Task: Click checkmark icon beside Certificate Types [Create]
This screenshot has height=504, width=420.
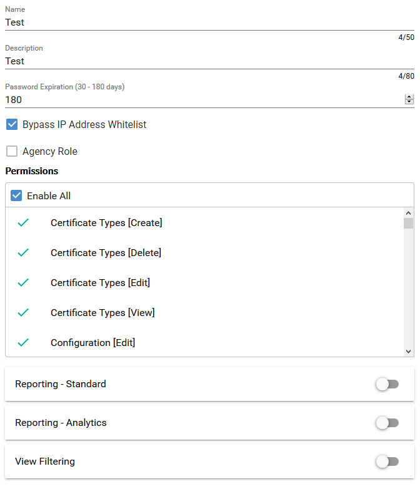Action: click(23, 223)
